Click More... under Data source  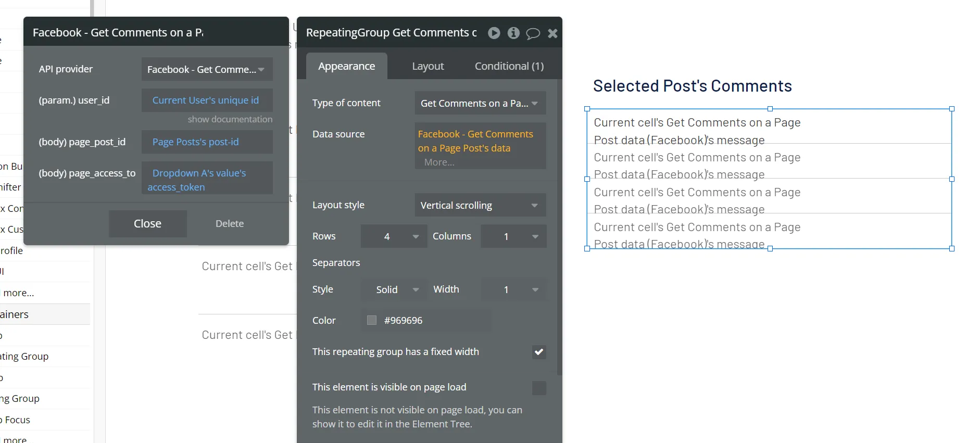tap(439, 162)
